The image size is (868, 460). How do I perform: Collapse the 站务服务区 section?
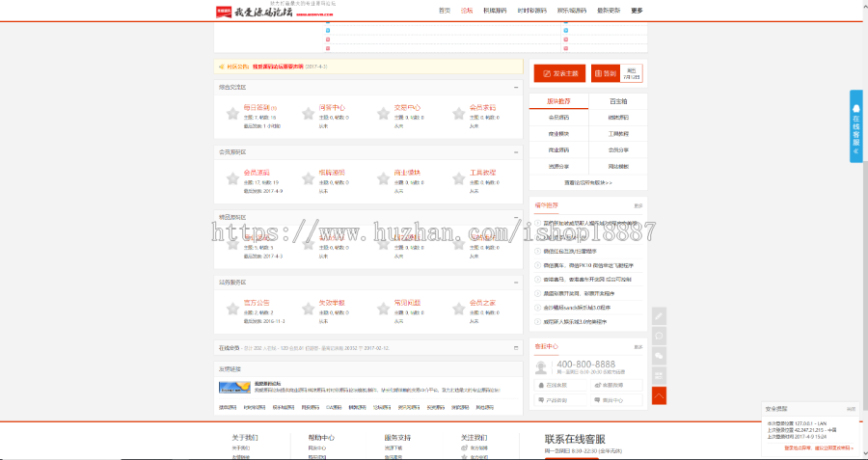coord(516,283)
